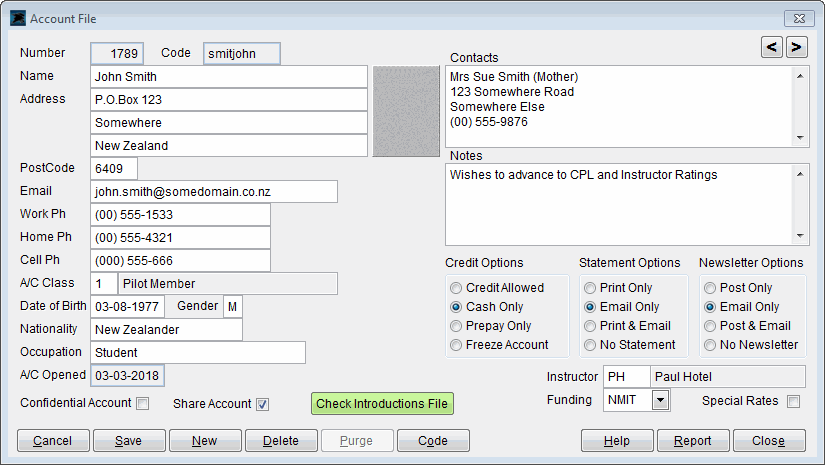Click Check Introductions File button

coord(382,403)
